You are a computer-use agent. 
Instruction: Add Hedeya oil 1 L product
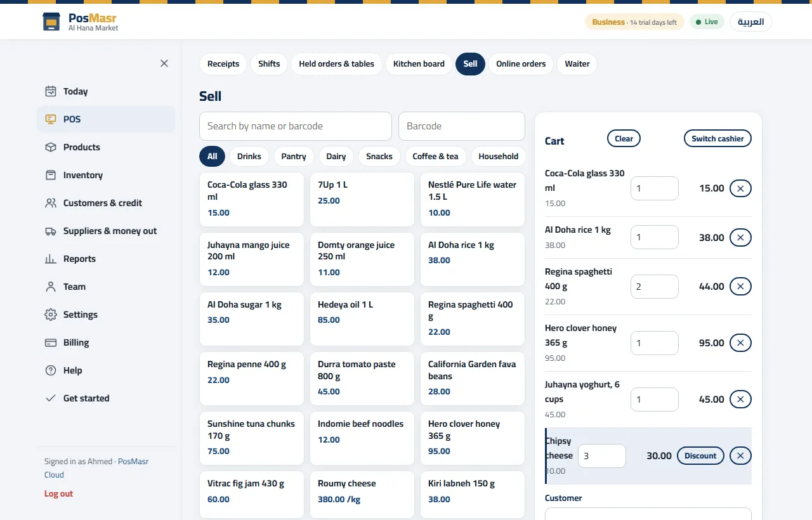click(362, 319)
